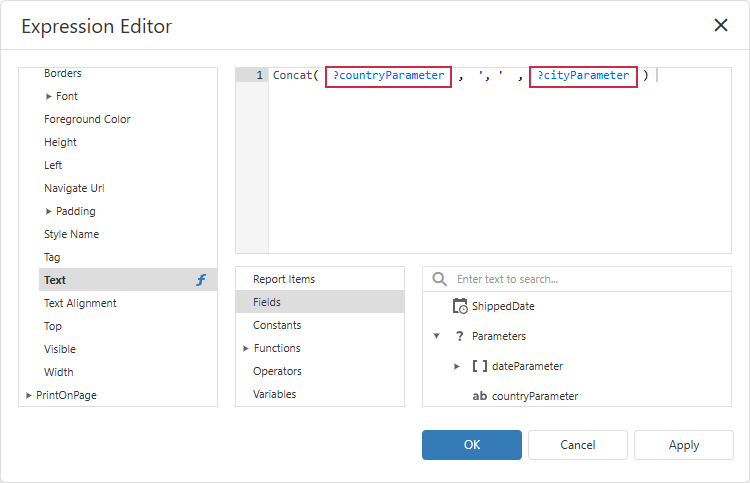
Task: Select the Top property
Action: tap(53, 326)
